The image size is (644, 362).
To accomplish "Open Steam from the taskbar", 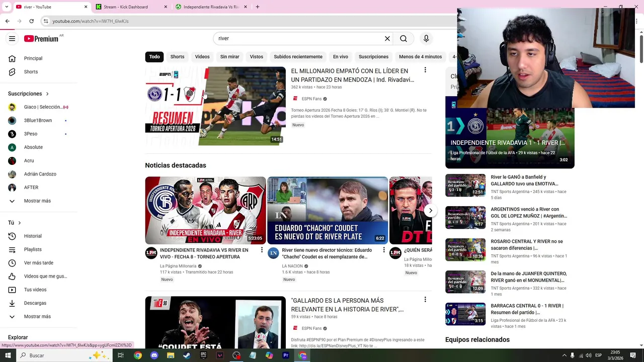I will (x=187, y=355).
